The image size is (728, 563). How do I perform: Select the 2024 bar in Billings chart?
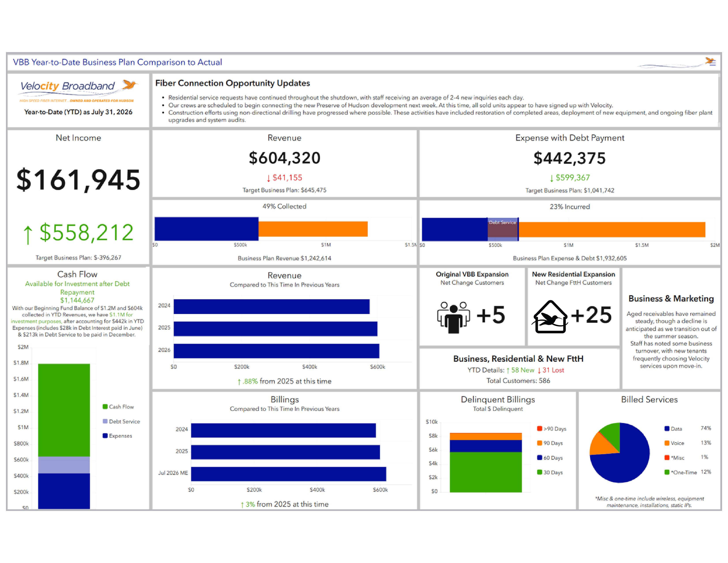tap(283, 430)
